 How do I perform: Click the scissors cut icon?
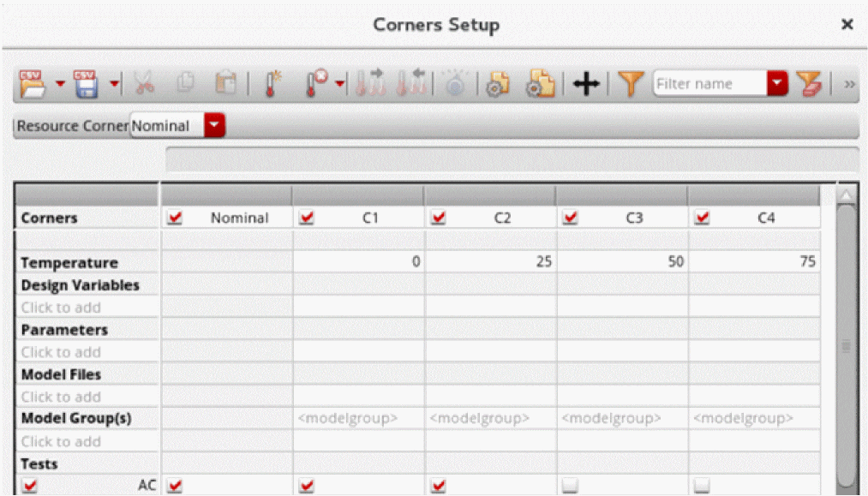pos(144,84)
